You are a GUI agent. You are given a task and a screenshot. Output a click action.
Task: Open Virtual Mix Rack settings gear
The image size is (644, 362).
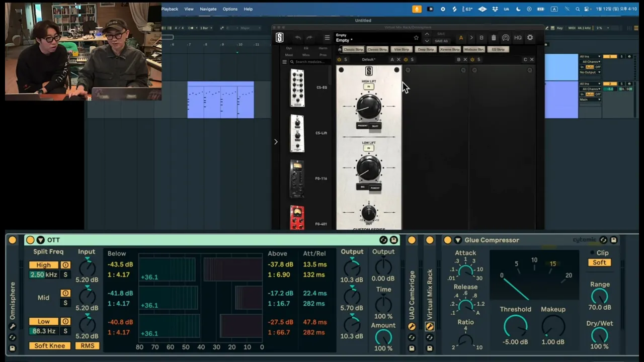[530, 38]
